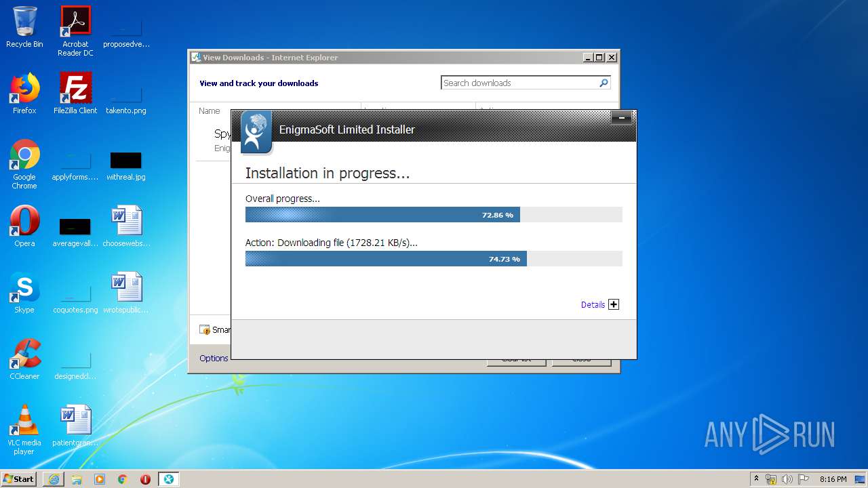Switch to EnigmaSoft installer taskbar item
The image size is (868, 488).
point(168,479)
